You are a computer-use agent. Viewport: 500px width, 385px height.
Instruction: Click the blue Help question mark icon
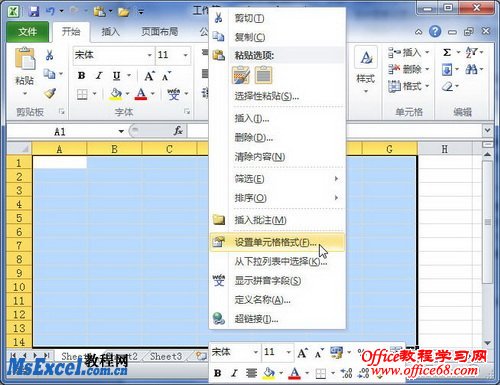pyautogui.click(x=435, y=32)
